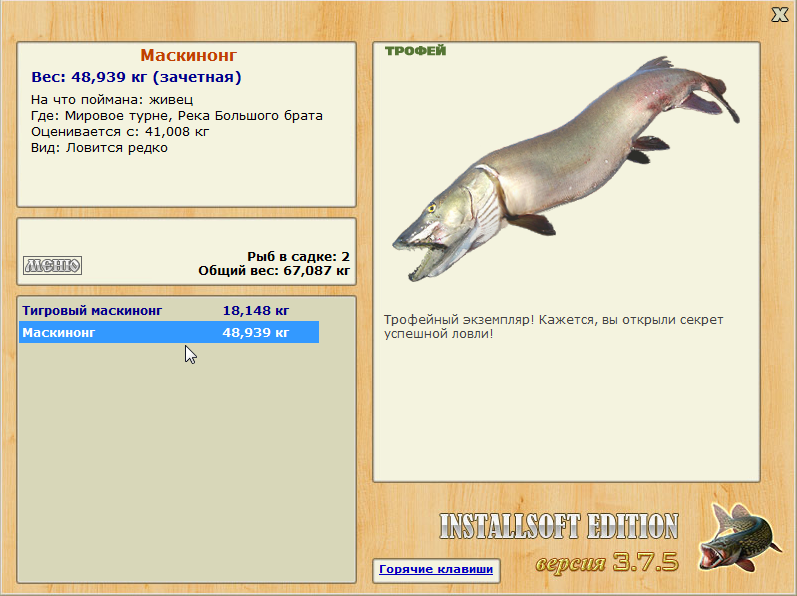Click the Общий вес: 67,087 кг text
Viewport: 797px width, 596px height.
click(274, 271)
